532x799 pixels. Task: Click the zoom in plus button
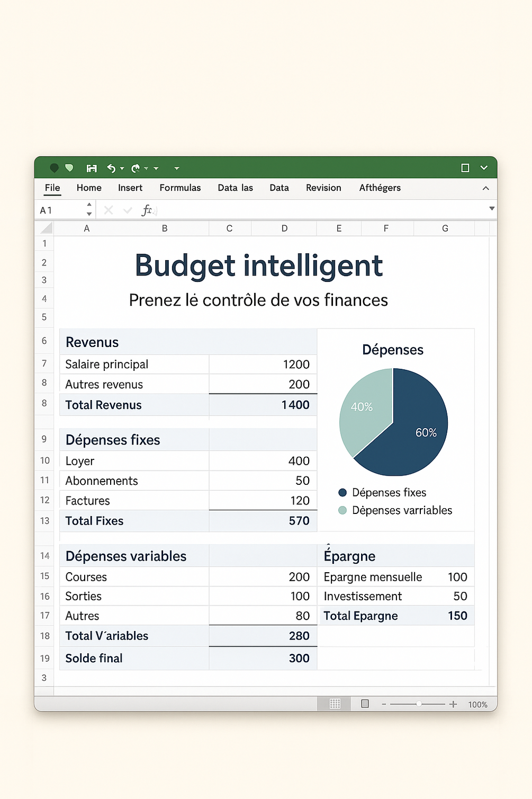[x=453, y=704]
